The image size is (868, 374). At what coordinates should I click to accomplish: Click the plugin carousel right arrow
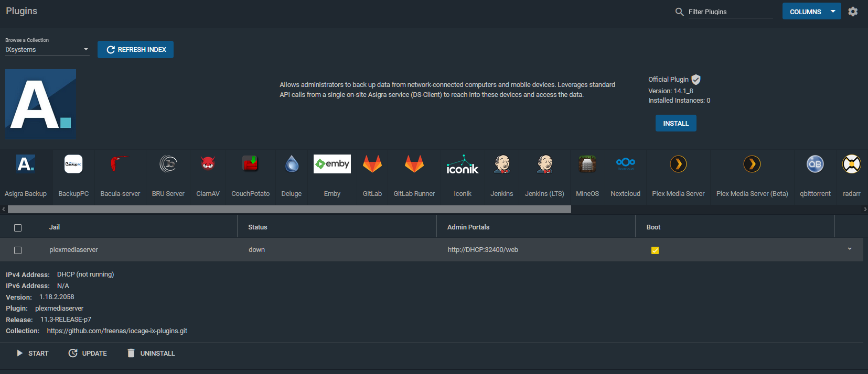pyautogui.click(x=865, y=210)
